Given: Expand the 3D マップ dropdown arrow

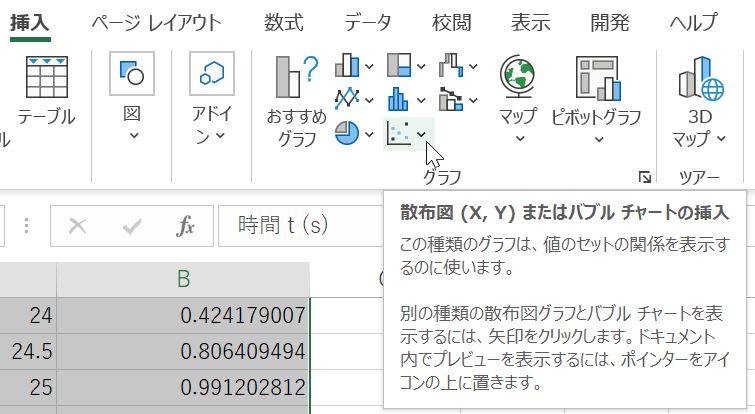Looking at the screenshot, I should pyautogui.click(x=721, y=139).
